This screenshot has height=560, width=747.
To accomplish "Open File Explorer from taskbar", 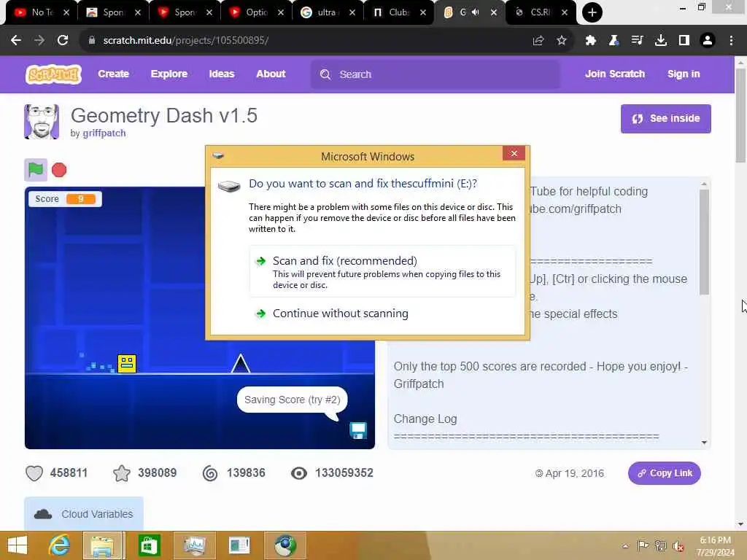I will tap(104, 545).
